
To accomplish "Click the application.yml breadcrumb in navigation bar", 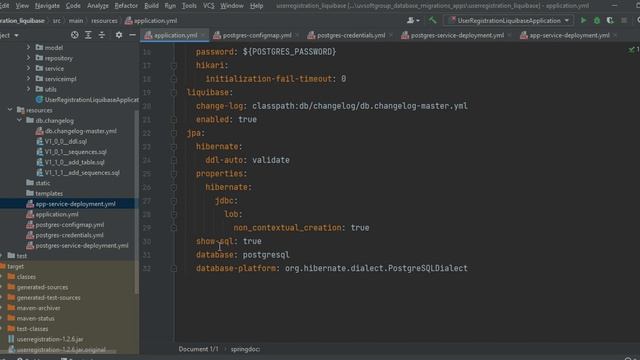I will (x=151, y=20).
